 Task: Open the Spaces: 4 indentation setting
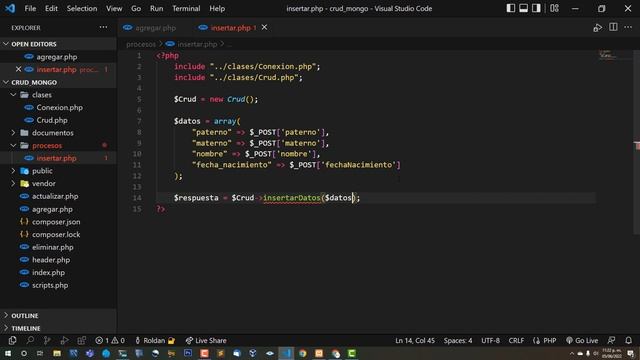coord(458,340)
